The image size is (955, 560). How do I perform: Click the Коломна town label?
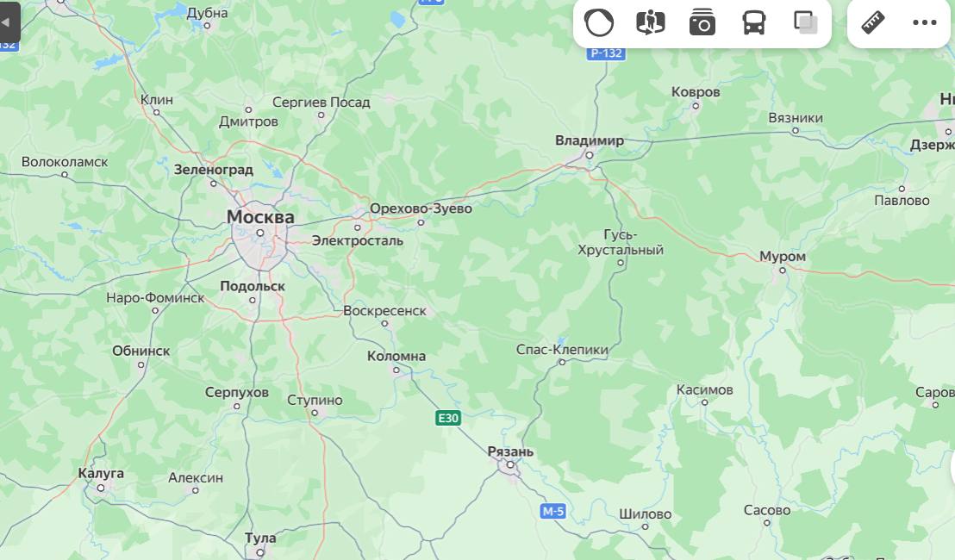click(396, 356)
